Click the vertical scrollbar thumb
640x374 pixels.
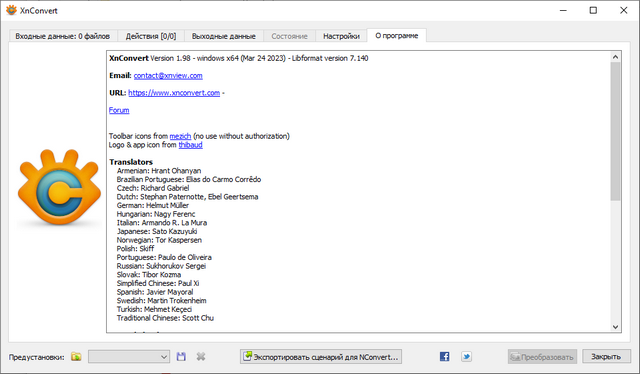[x=616, y=131]
